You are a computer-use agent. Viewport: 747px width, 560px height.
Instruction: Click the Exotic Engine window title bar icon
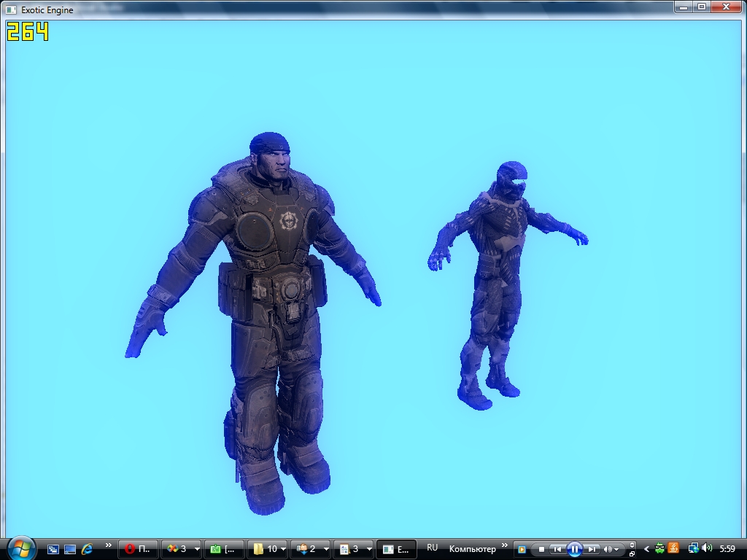12,9
